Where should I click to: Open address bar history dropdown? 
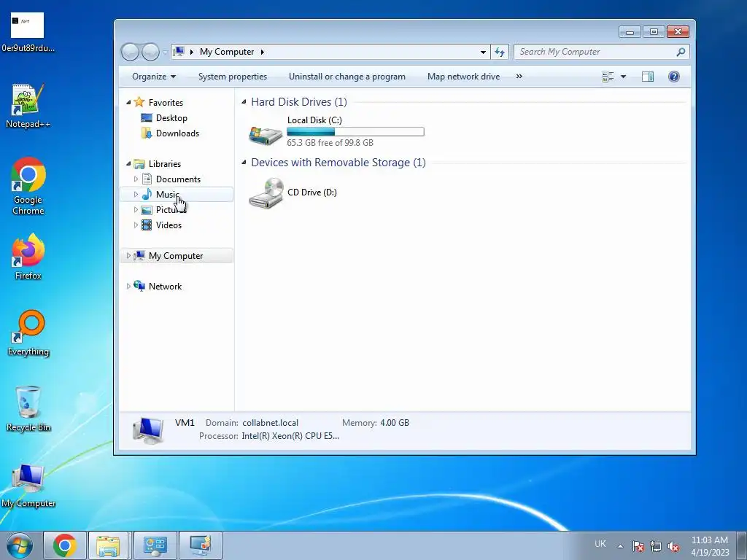[483, 52]
